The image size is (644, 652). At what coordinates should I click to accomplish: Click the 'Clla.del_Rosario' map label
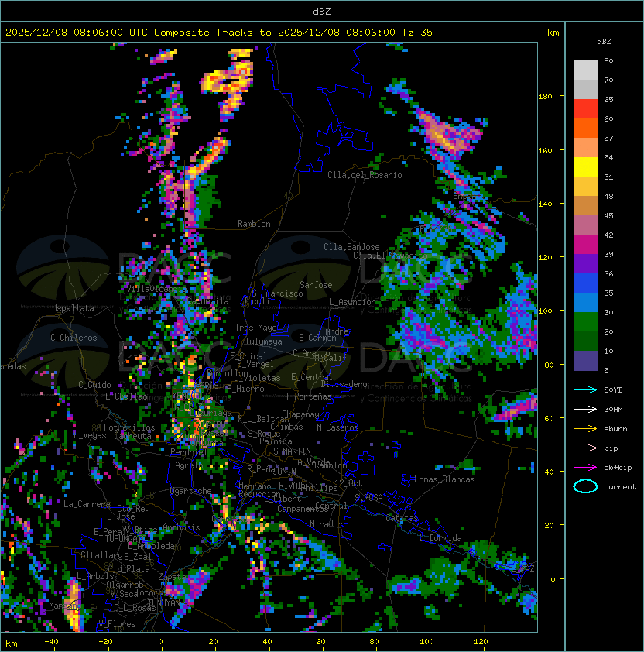[x=365, y=175]
